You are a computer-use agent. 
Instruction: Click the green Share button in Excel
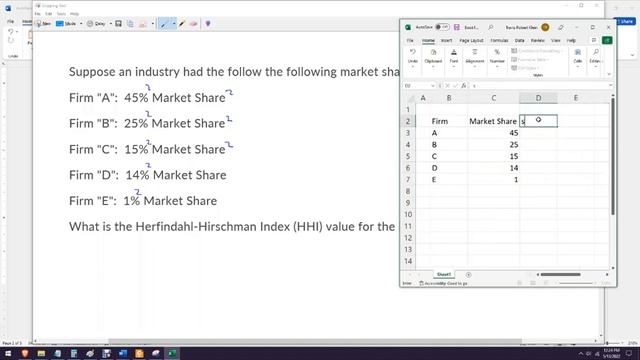(607, 40)
